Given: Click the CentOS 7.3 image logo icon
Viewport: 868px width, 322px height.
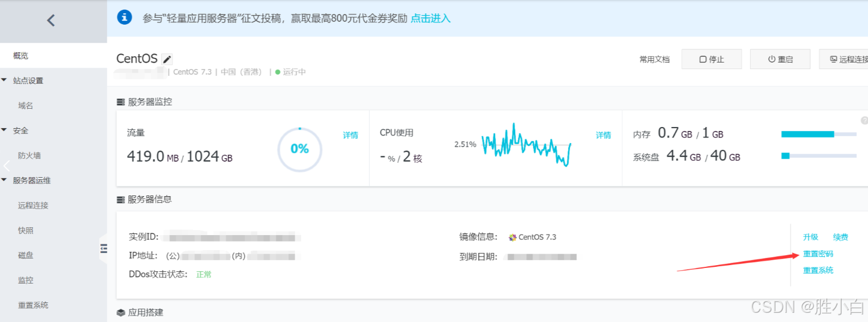Looking at the screenshot, I should [512, 237].
